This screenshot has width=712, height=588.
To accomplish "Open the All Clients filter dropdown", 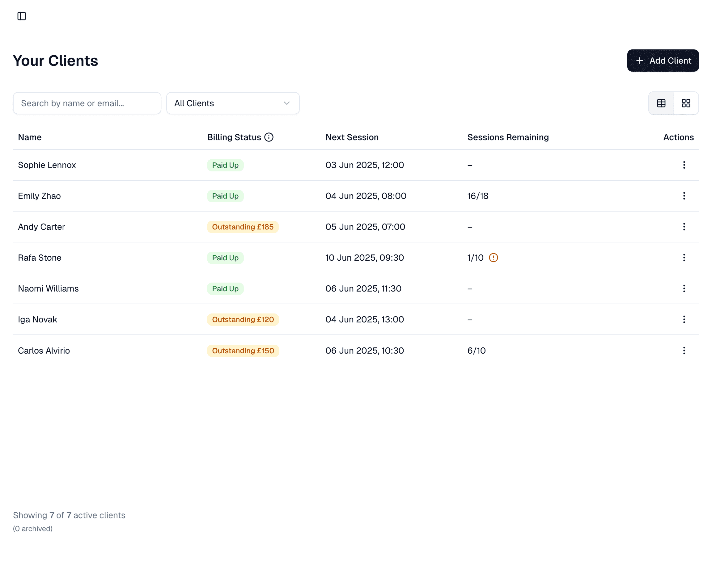I will 232,103.
